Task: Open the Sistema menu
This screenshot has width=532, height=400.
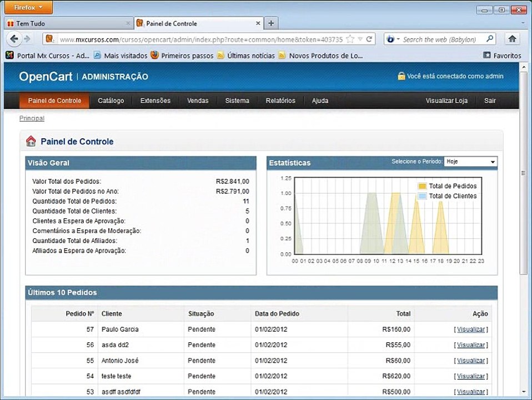Action: click(237, 101)
